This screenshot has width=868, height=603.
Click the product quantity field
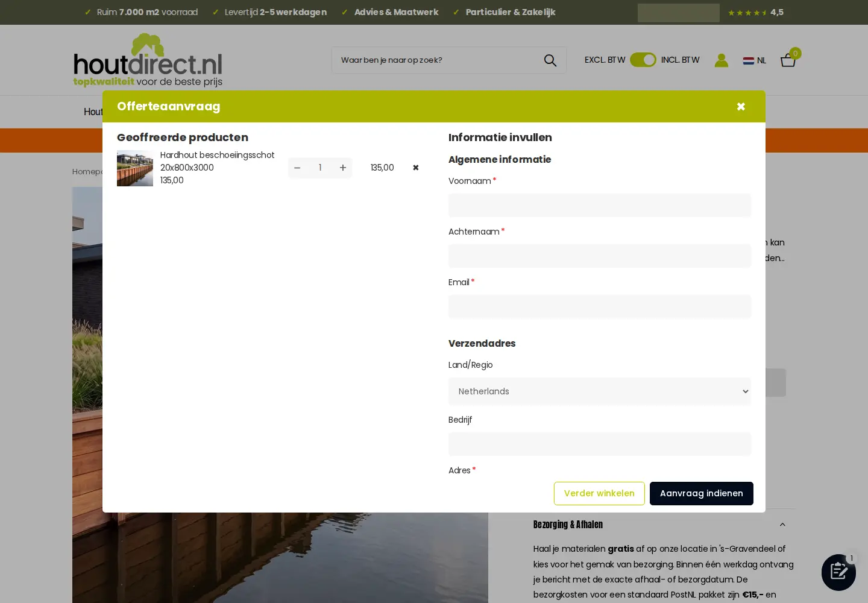pos(320,168)
